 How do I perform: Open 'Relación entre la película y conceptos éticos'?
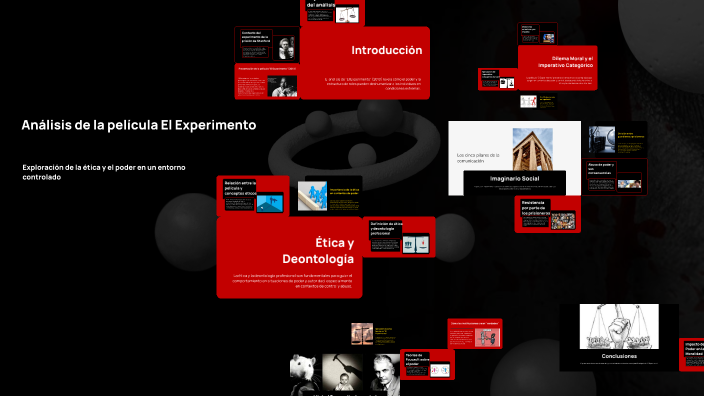pyautogui.click(x=253, y=196)
